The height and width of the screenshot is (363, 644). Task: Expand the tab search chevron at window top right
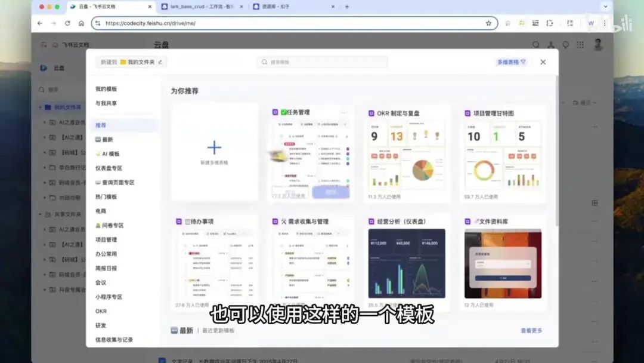(605, 7)
